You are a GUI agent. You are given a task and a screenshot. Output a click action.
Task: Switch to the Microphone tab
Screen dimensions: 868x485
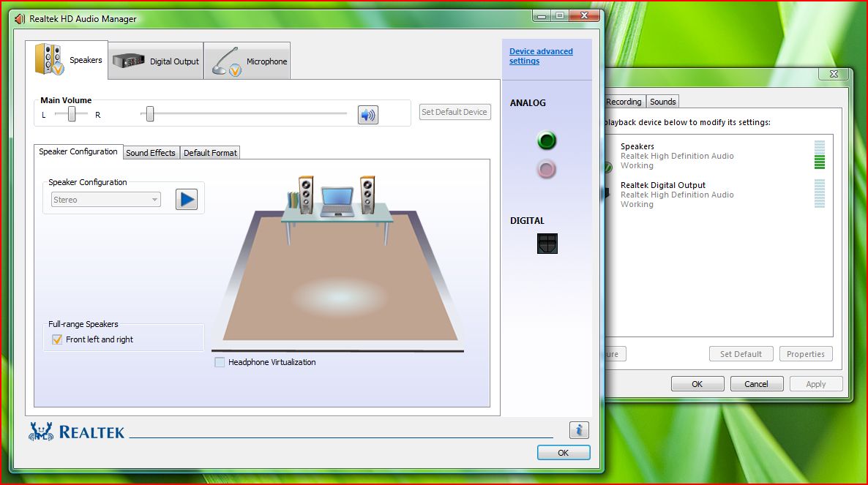(x=247, y=61)
